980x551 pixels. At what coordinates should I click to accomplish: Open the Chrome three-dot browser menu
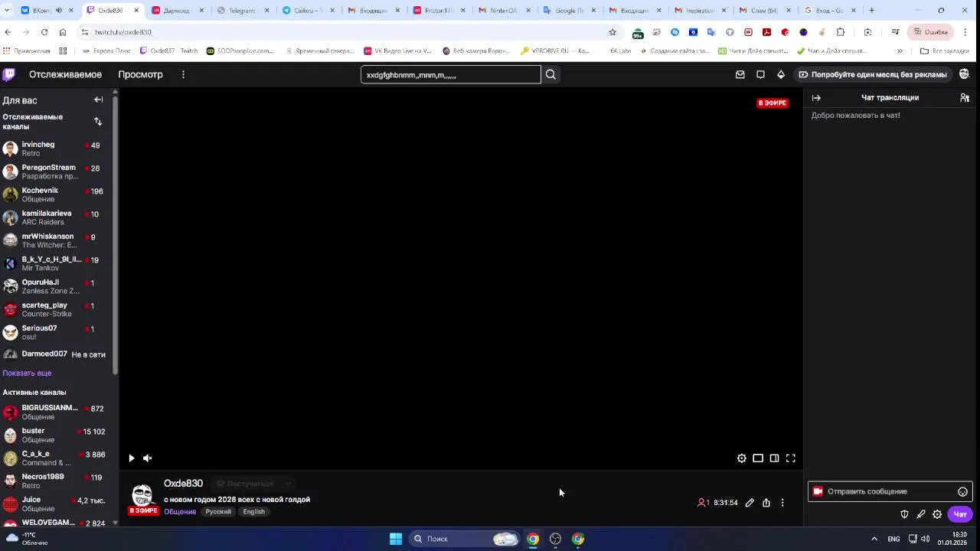965,32
